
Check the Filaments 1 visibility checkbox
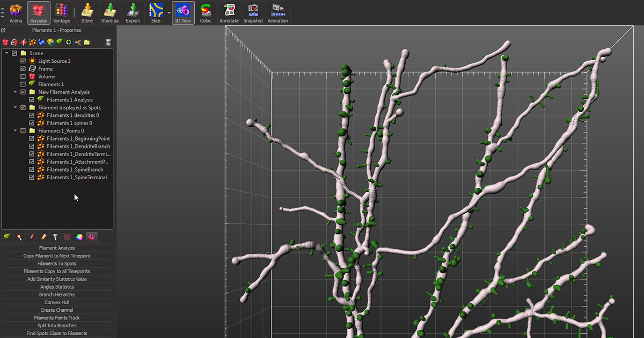(x=23, y=84)
